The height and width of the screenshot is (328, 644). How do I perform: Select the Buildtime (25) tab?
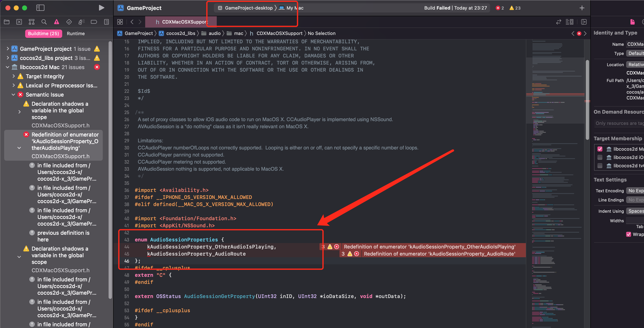coord(43,34)
